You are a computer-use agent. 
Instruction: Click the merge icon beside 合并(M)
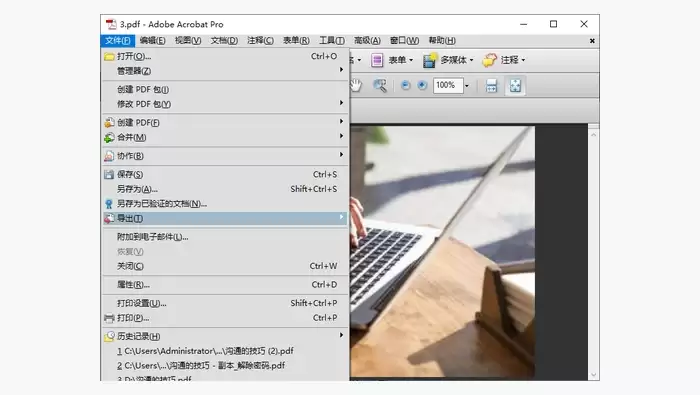pos(109,137)
